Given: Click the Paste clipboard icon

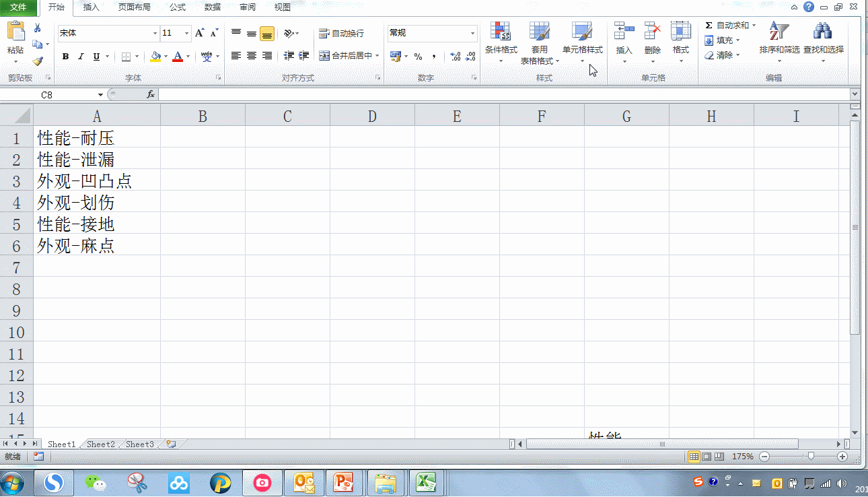Looking at the screenshot, I should 15,31.
